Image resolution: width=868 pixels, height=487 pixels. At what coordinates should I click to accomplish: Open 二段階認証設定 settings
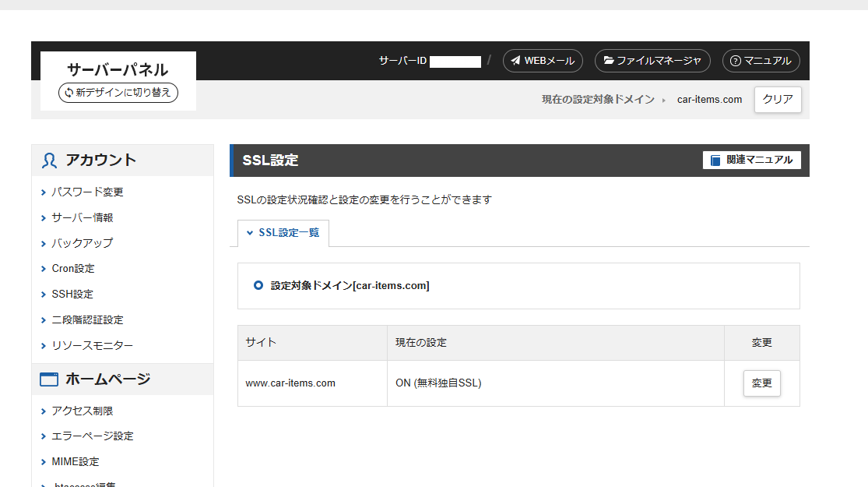(x=87, y=320)
